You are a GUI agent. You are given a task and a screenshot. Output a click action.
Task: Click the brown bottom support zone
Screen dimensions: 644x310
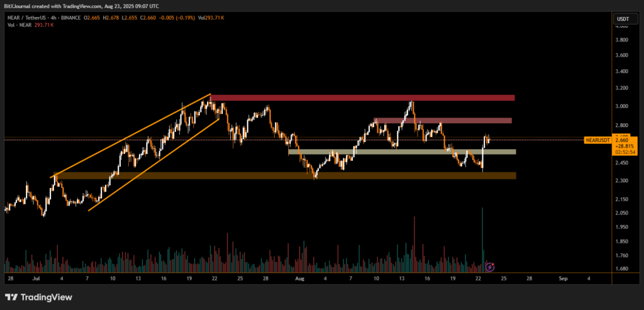click(x=284, y=175)
